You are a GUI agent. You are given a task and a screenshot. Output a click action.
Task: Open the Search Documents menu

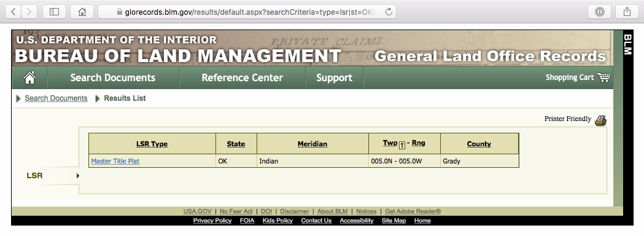click(113, 77)
